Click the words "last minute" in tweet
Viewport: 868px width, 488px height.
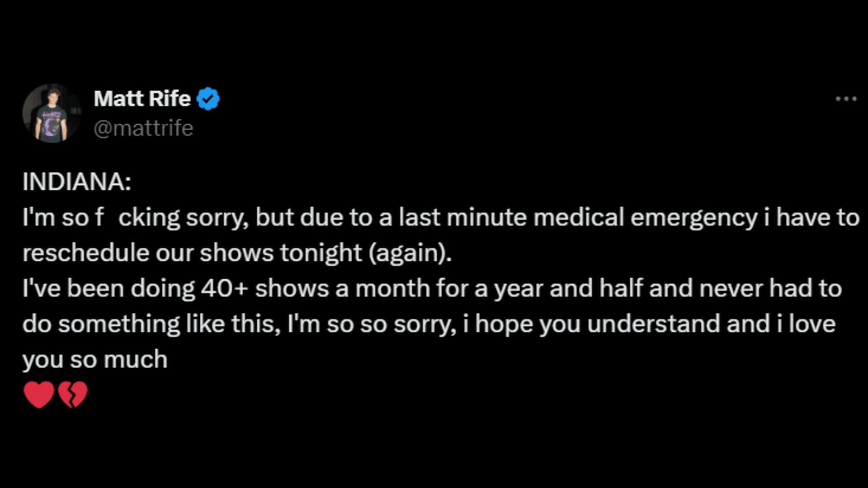pos(463,217)
